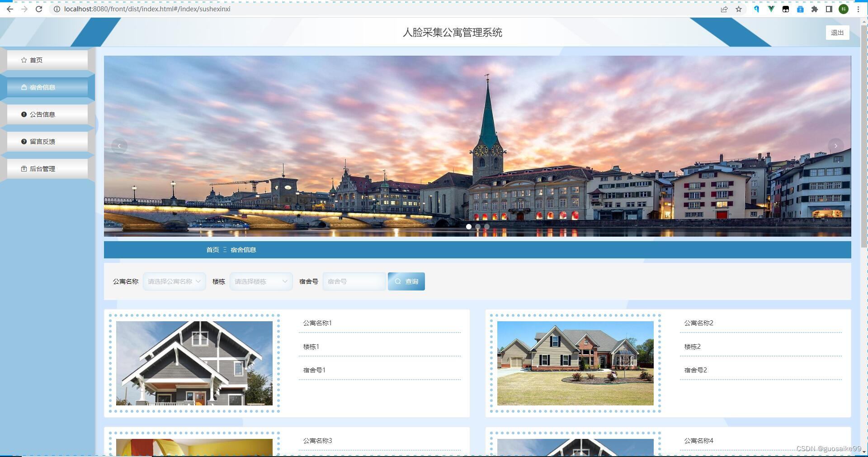The image size is (868, 457).
Task: Click the 宿舍号 input field
Action: coord(354,281)
